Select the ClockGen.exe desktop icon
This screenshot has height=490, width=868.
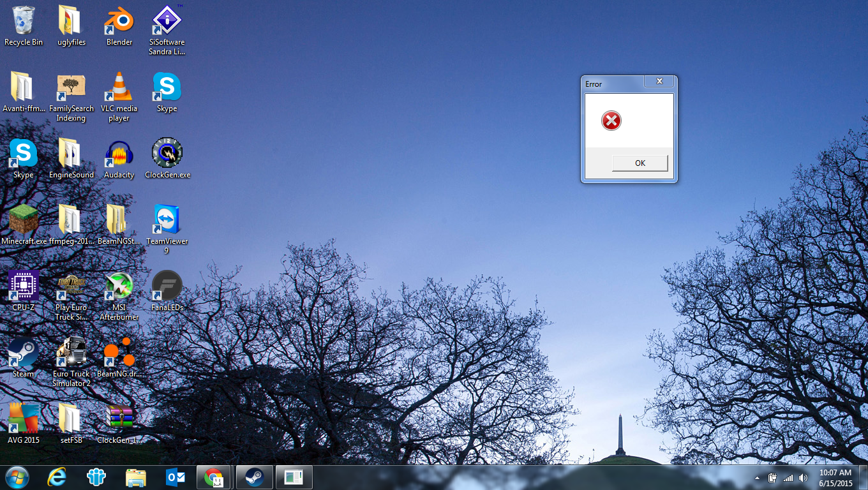click(167, 159)
